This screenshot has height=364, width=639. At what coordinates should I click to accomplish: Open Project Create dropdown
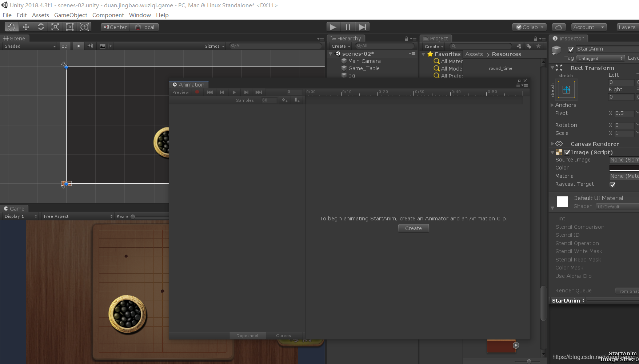(x=434, y=47)
